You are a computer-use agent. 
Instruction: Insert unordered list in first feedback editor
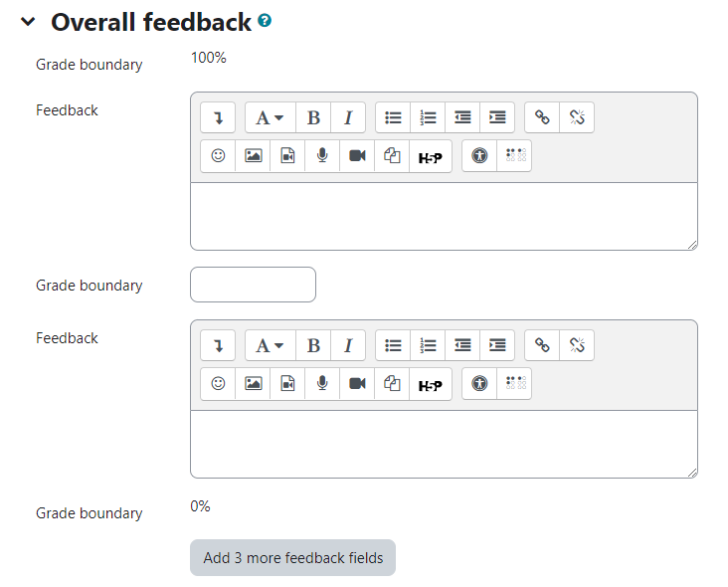point(393,117)
